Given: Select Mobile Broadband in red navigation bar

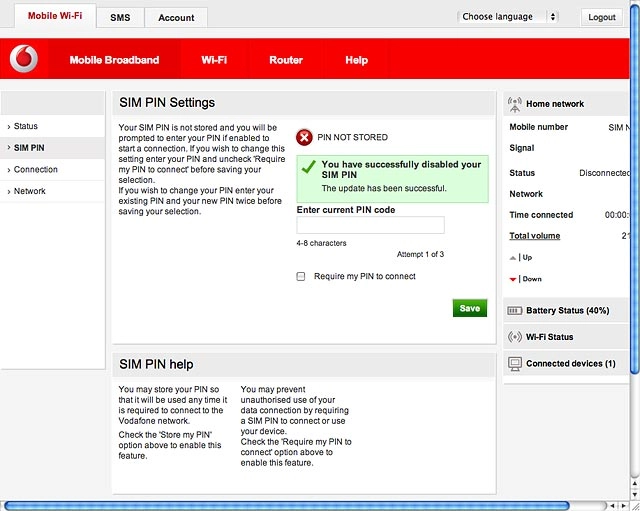Looking at the screenshot, I should click(114, 60).
